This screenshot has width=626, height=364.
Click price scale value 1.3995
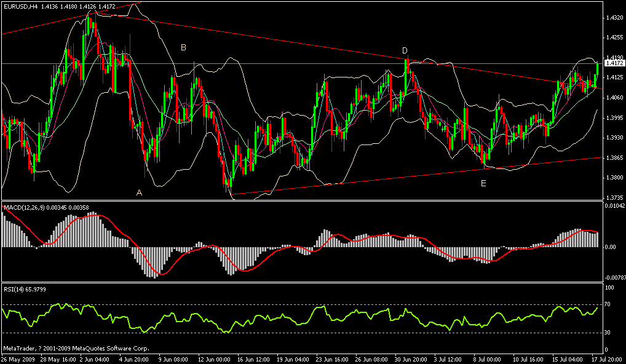tap(615, 117)
